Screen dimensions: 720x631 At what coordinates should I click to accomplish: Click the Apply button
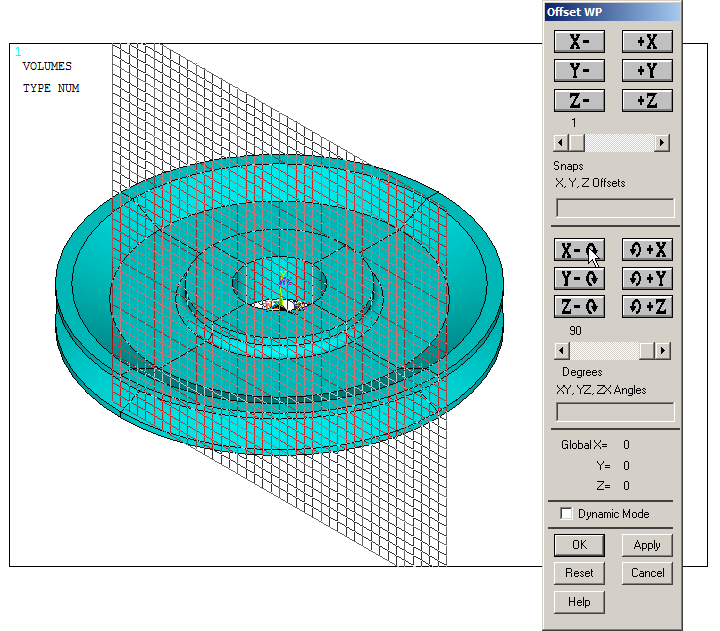point(647,545)
